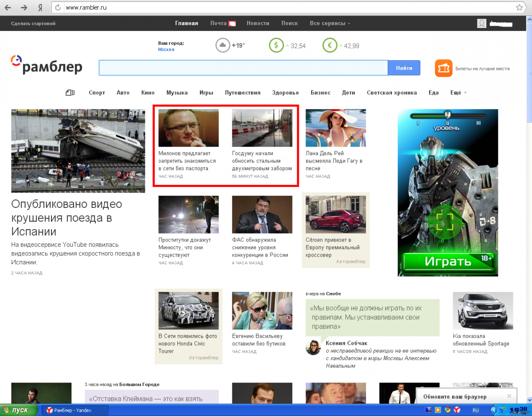Click the euro exchange rate icon

330,46
